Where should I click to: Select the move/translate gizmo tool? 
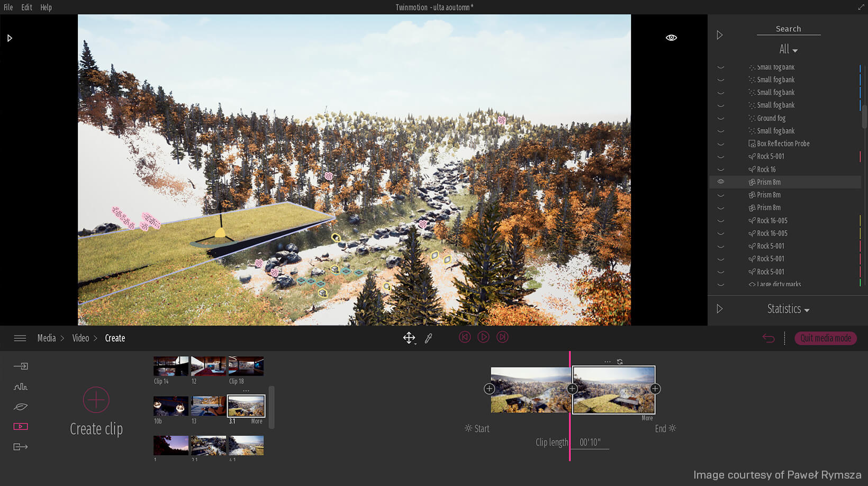pos(409,338)
